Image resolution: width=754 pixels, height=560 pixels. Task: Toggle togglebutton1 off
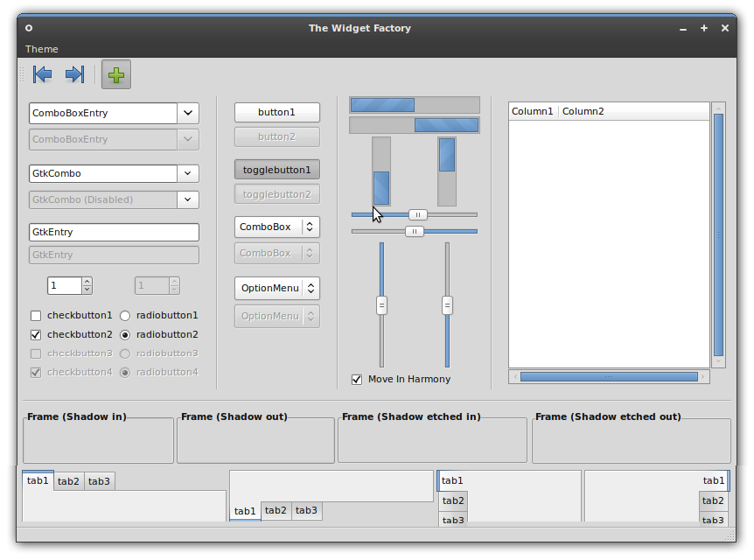(x=277, y=170)
